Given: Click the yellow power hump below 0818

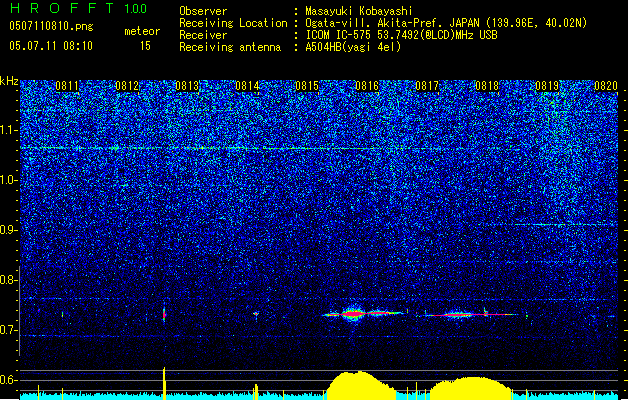Looking at the screenshot, I should tap(471, 388).
